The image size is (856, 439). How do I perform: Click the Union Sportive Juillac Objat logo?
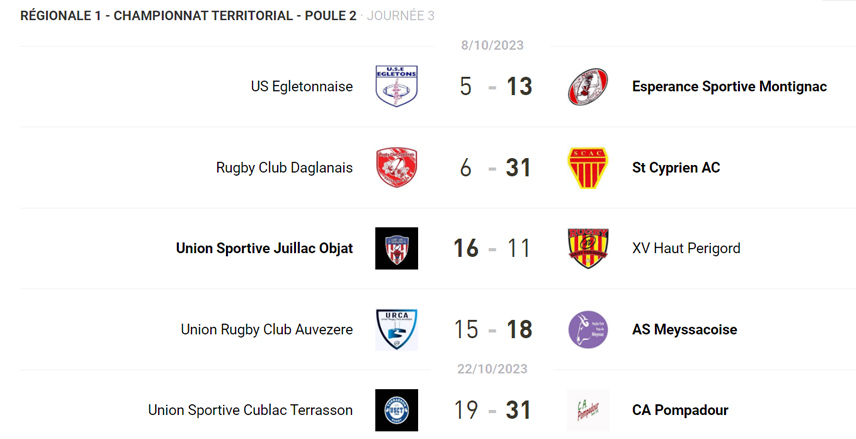[x=396, y=248]
